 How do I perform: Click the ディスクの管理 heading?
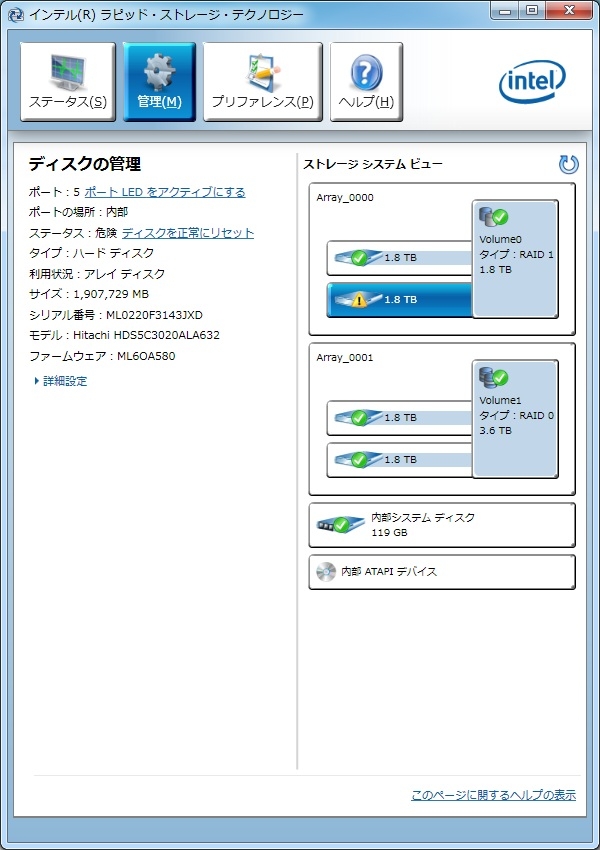85,164
